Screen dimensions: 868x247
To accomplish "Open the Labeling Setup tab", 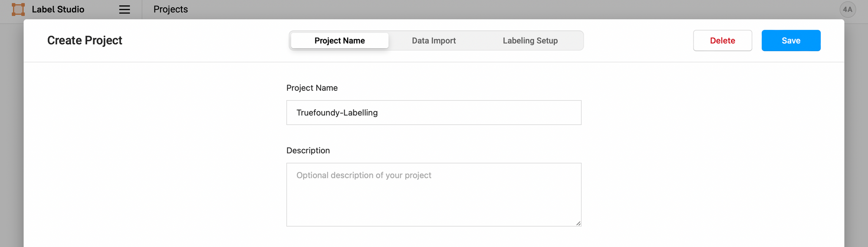I will pyautogui.click(x=530, y=41).
